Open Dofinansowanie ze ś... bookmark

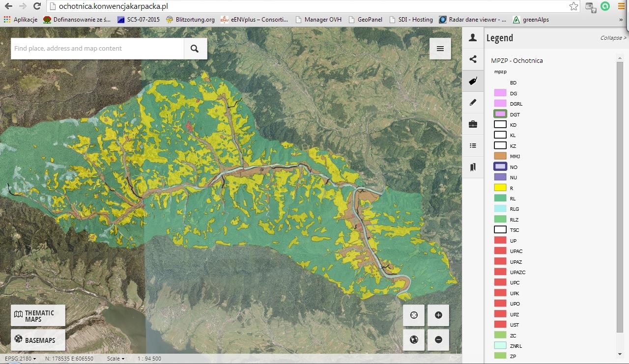77,20
